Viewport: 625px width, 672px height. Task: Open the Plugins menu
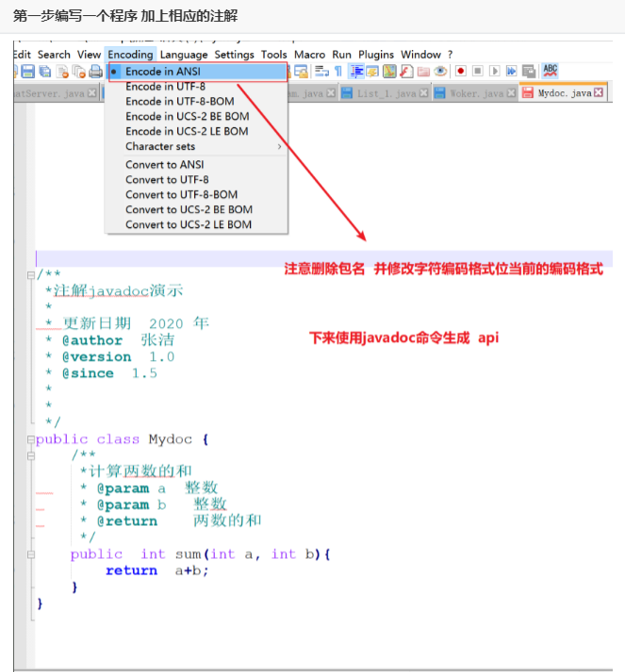(376, 55)
